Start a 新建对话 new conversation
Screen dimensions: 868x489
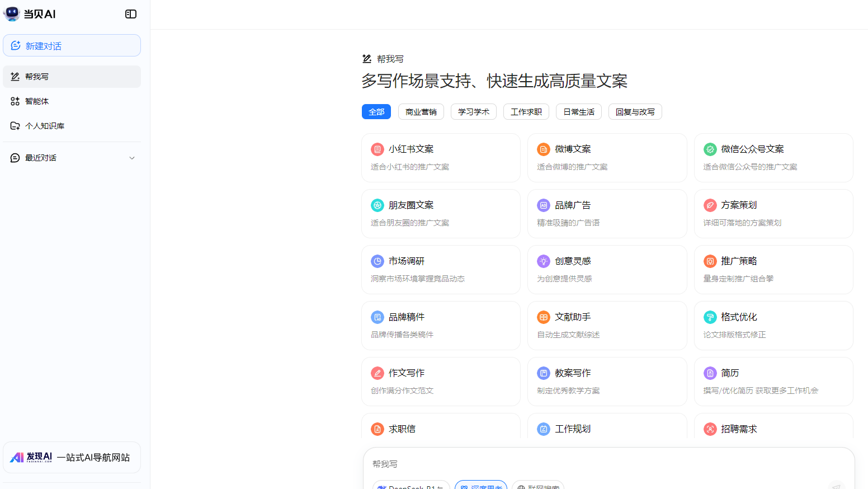coord(72,45)
